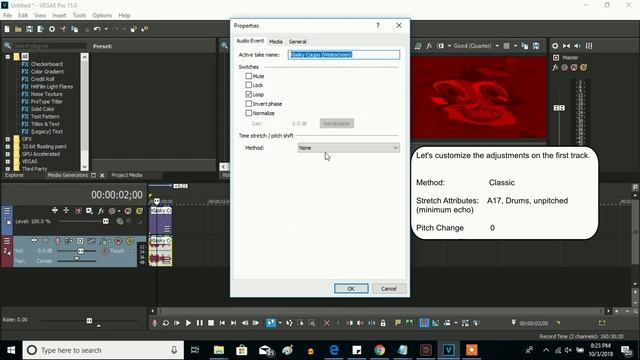640x360 pixels.
Task: Uncheck the Loop checkbox
Action: [x=249, y=94]
